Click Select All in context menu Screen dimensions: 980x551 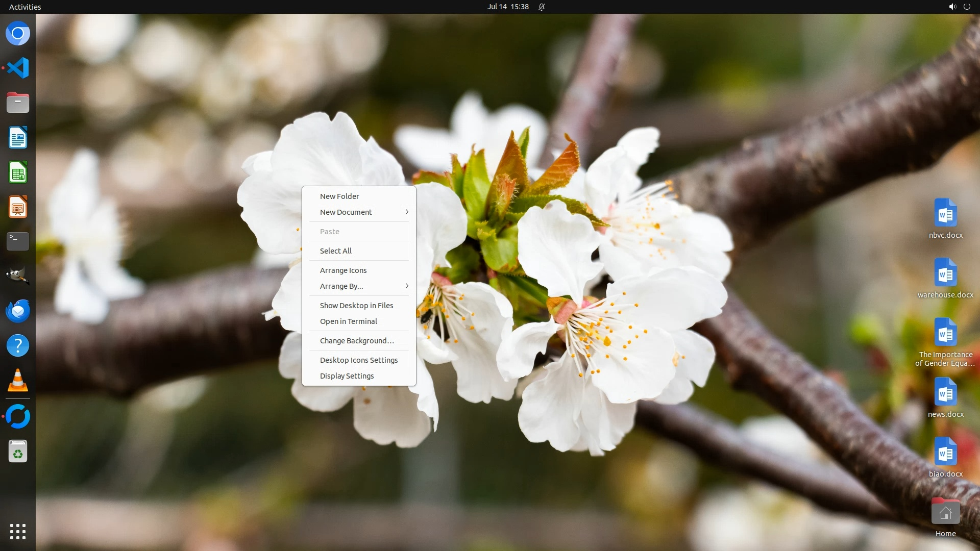coord(336,251)
